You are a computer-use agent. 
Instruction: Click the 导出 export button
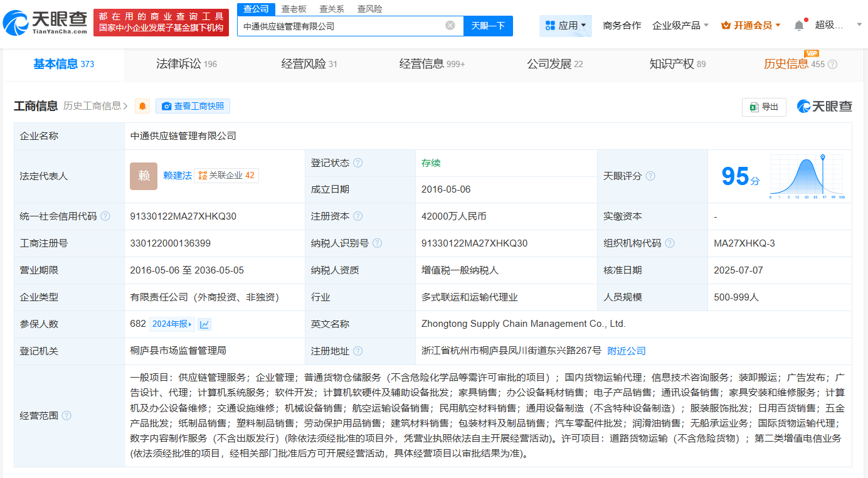point(764,107)
